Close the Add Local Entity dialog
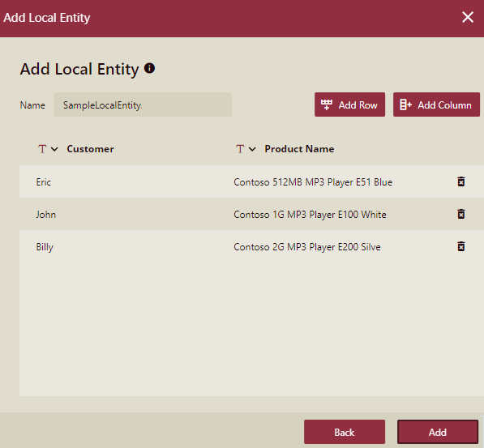This screenshot has height=448, width=484. [x=468, y=17]
